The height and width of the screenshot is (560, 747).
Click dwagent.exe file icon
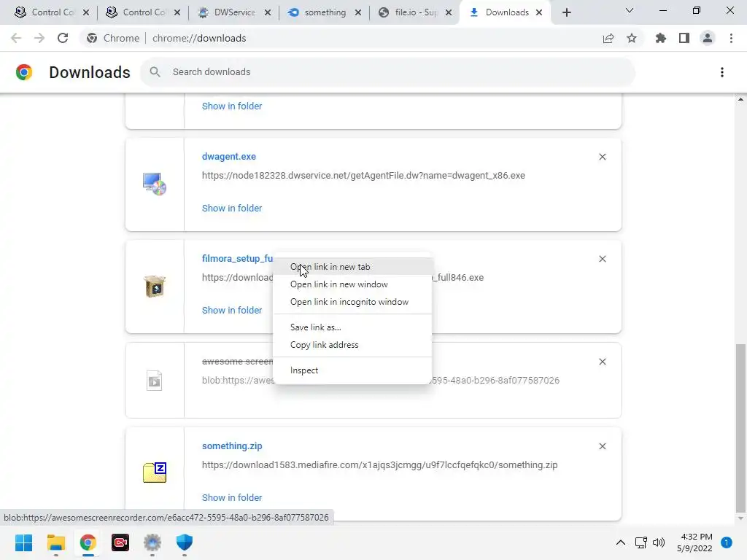coord(155,184)
